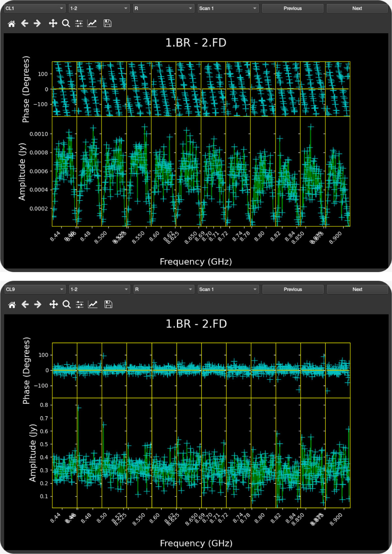Click Save figure icon in top plot toolbar

[107, 24]
